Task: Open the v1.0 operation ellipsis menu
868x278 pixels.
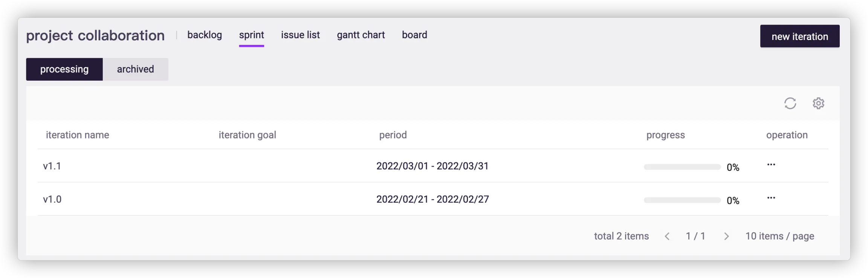Action: [771, 198]
